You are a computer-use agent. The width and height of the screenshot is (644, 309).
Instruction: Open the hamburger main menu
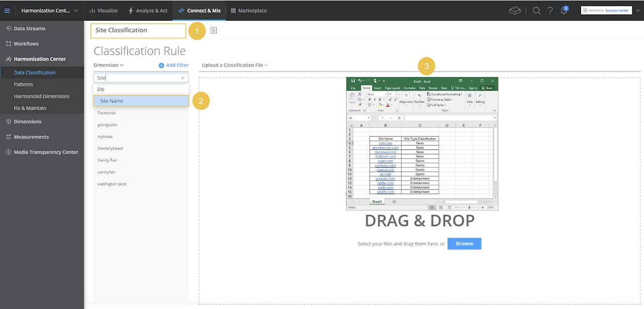coord(7,11)
